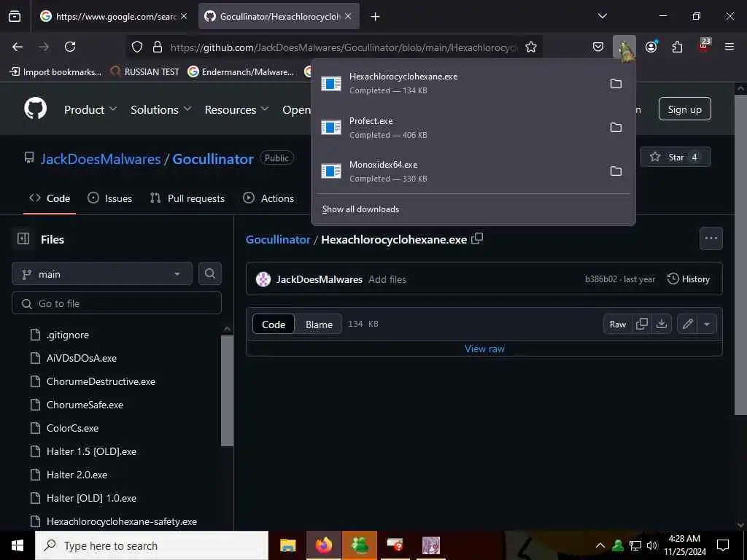Open the Firefox account icon

click(651, 47)
